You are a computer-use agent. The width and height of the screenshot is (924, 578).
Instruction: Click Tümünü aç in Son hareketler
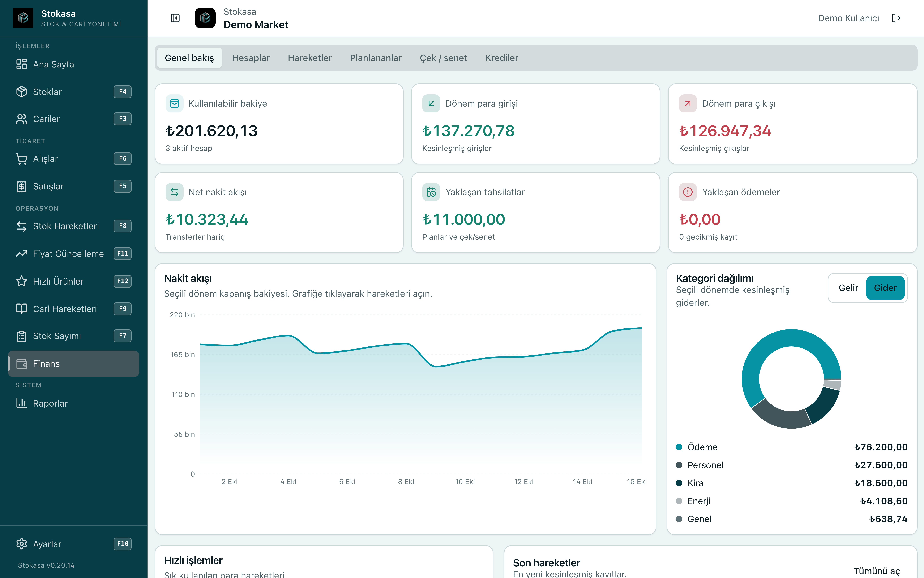877,571
